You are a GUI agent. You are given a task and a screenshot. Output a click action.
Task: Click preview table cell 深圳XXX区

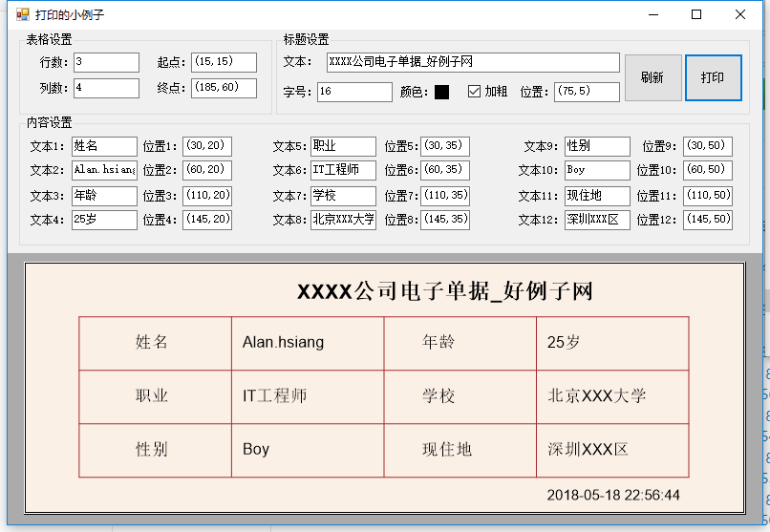pos(613,450)
